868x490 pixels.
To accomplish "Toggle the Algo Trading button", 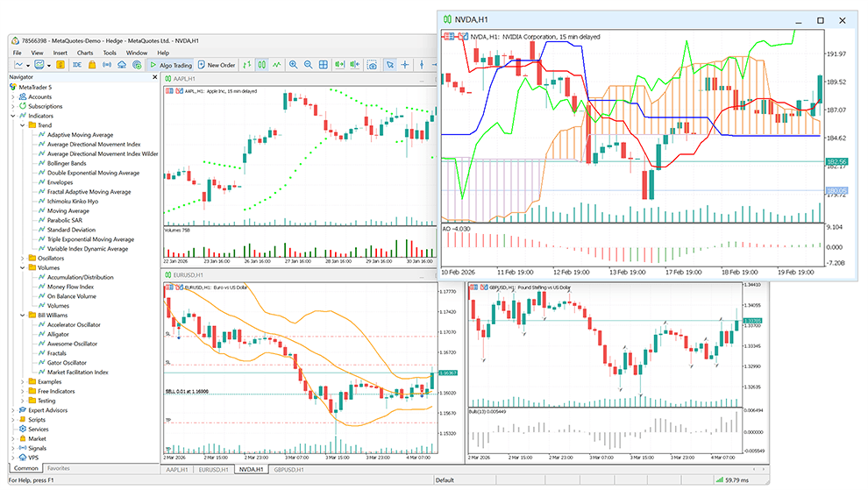I will [170, 65].
